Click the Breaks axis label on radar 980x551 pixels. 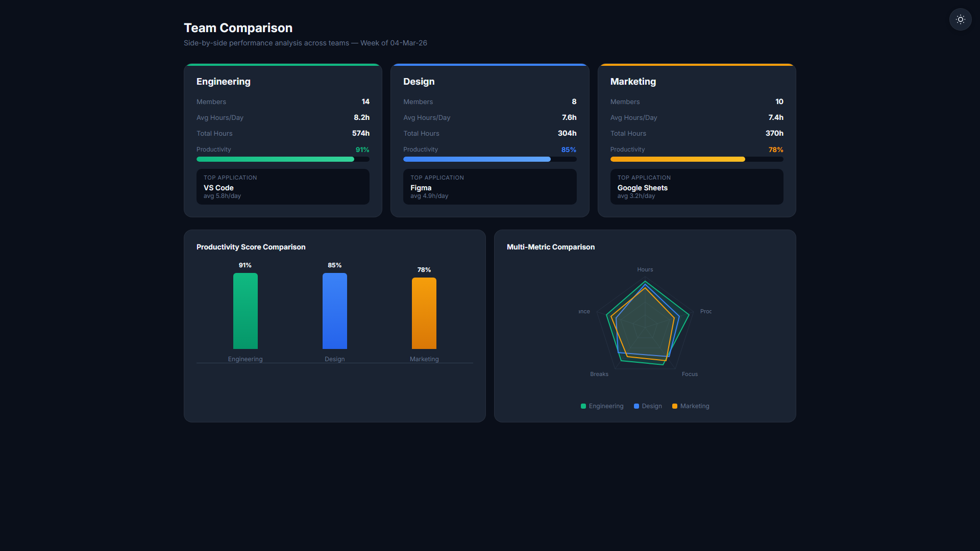(599, 374)
